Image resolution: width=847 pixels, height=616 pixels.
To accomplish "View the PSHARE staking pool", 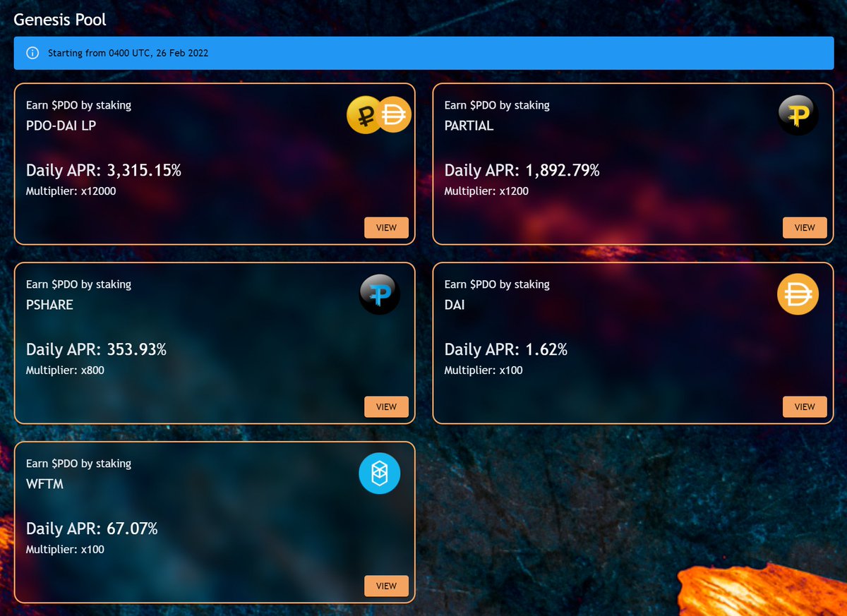I will pos(386,407).
